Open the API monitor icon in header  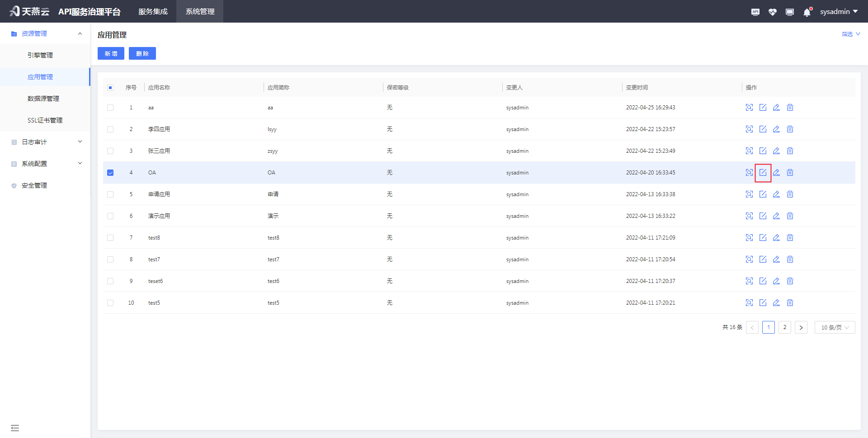(x=755, y=12)
